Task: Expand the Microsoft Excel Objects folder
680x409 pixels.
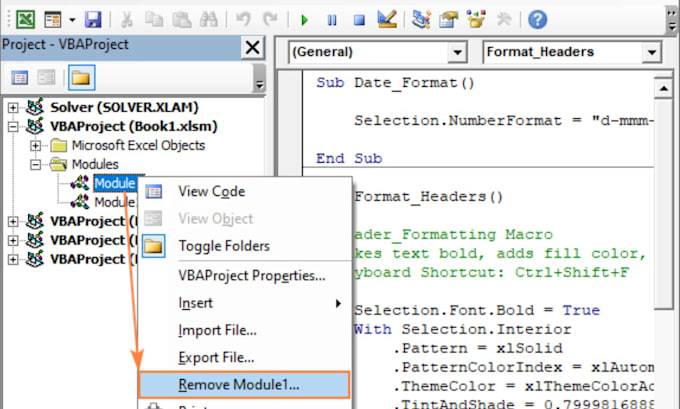Action: [x=36, y=145]
